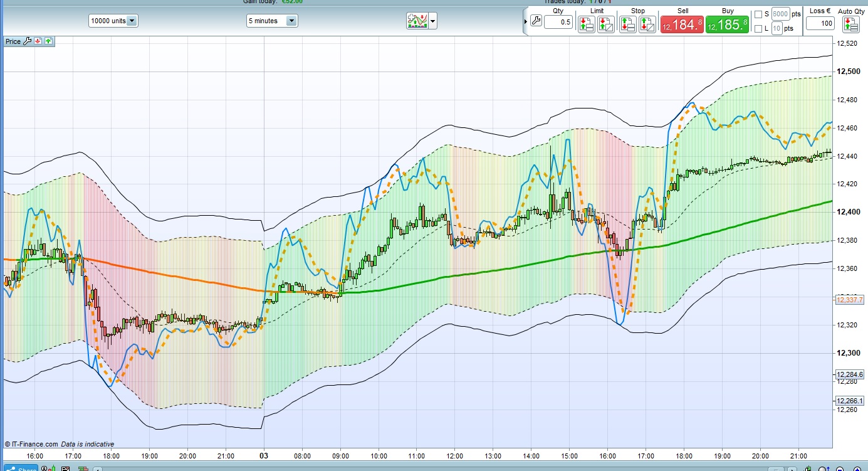Image resolution: width=868 pixels, height=471 pixels.
Task: Click the green up arrow next to Price
Action: 48,41
